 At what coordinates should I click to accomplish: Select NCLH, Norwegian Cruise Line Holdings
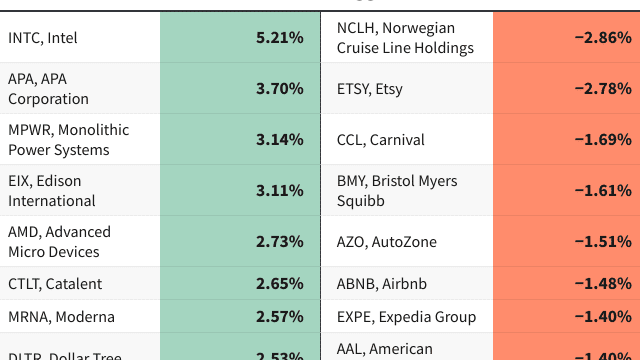(405, 38)
